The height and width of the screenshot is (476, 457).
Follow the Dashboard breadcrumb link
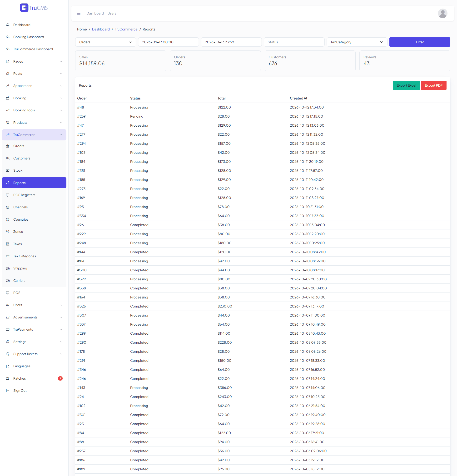tap(101, 29)
